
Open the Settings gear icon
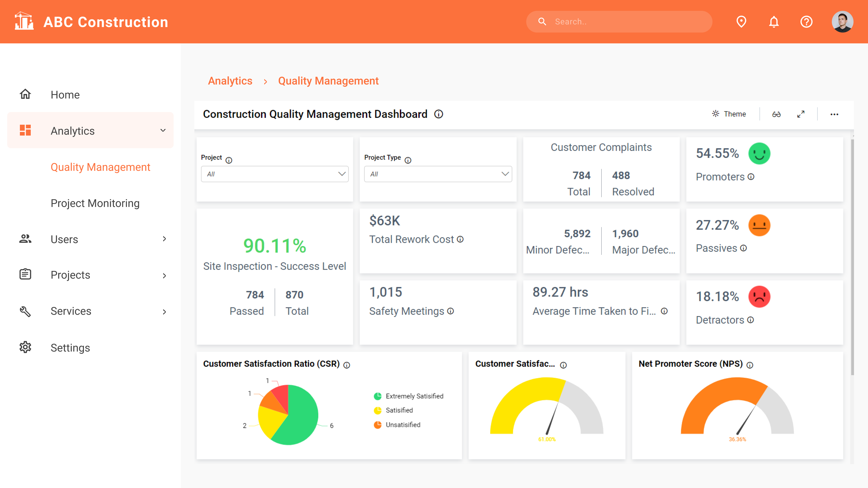25,347
